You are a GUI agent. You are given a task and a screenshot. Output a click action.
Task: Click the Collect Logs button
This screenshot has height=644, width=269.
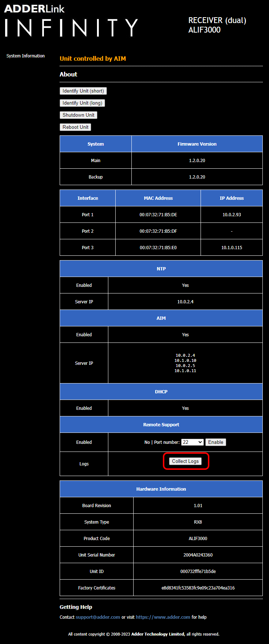coord(185,461)
